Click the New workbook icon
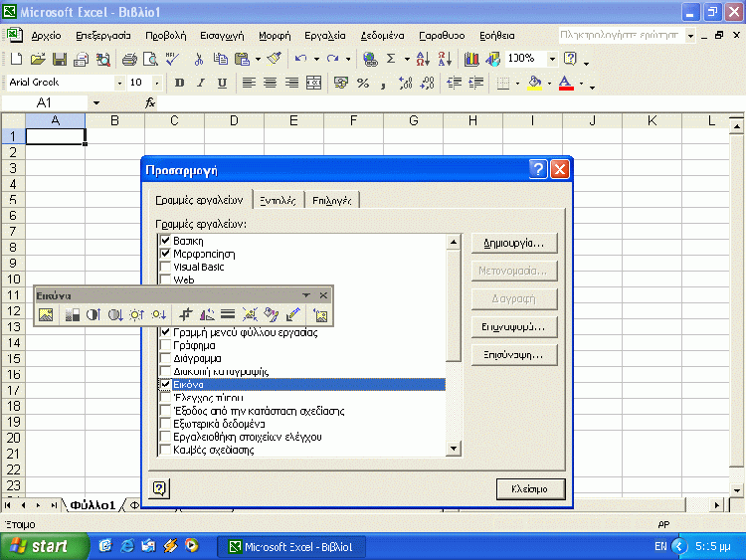 point(16,59)
